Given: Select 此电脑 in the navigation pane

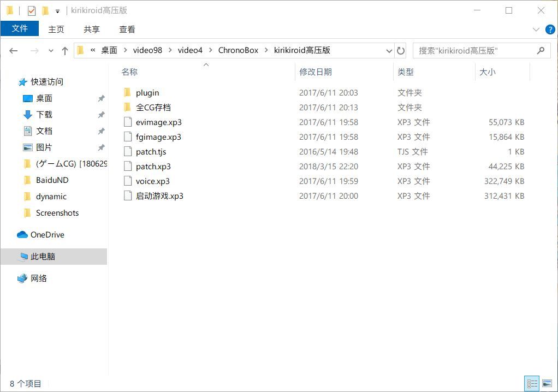Looking at the screenshot, I should [x=43, y=257].
